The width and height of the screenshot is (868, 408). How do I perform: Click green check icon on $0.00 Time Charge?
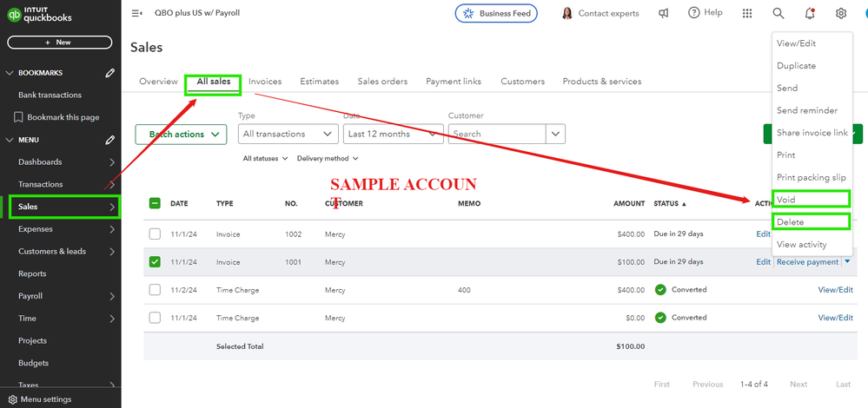pyautogui.click(x=659, y=318)
